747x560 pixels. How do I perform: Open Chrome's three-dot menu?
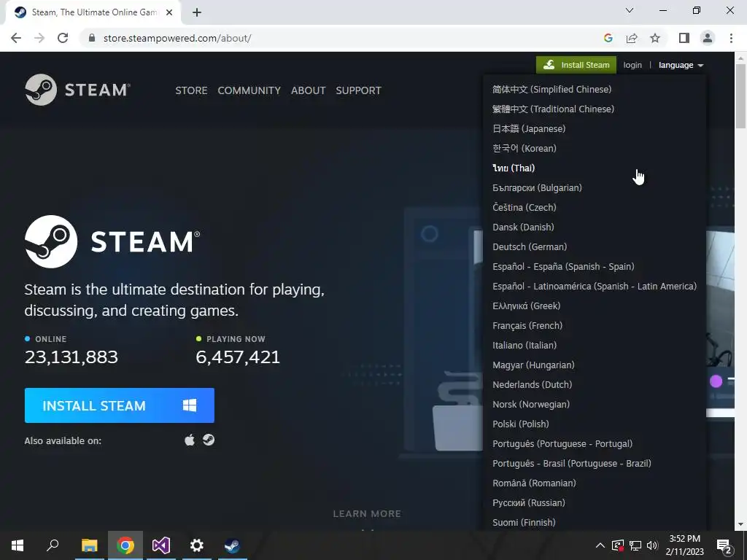tap(731, 38)
